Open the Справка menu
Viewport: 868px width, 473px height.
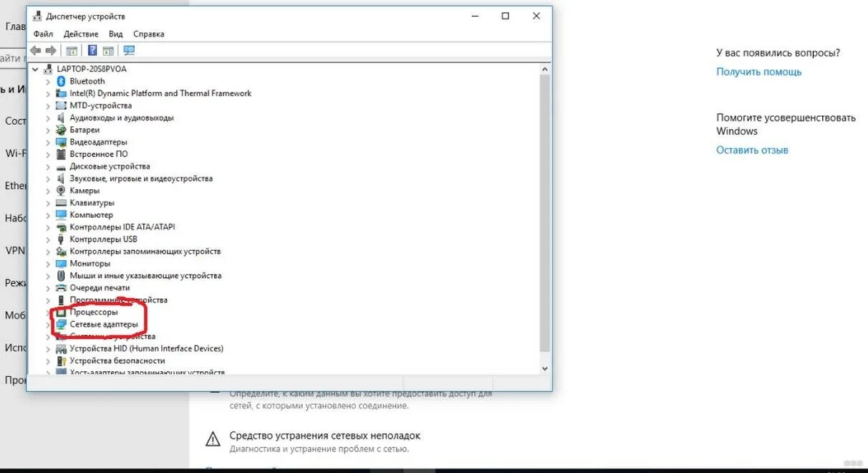148,34
